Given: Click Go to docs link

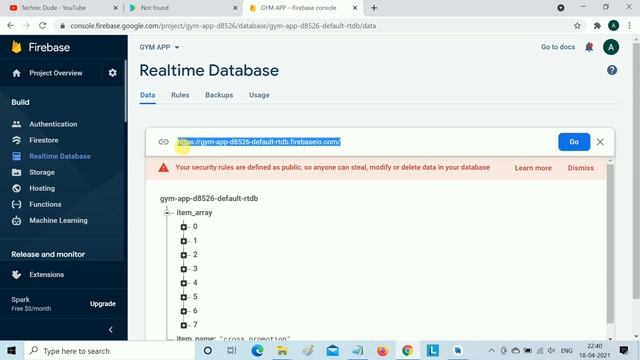Looking at the screenshot, I should pyautogui.click(x=558, y=47).
